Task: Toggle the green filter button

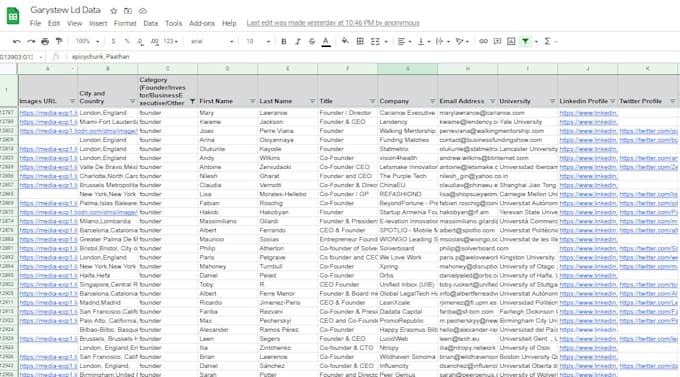Action: point(525,41)
